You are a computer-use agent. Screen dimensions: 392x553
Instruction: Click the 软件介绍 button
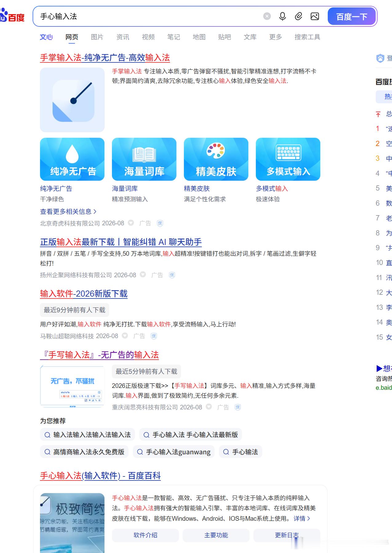click(145, 535)
